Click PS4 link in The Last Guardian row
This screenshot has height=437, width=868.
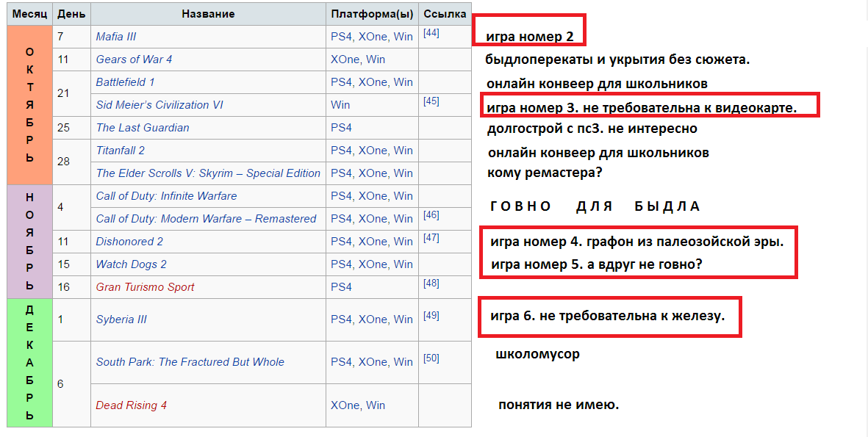(x=341, y=127)
